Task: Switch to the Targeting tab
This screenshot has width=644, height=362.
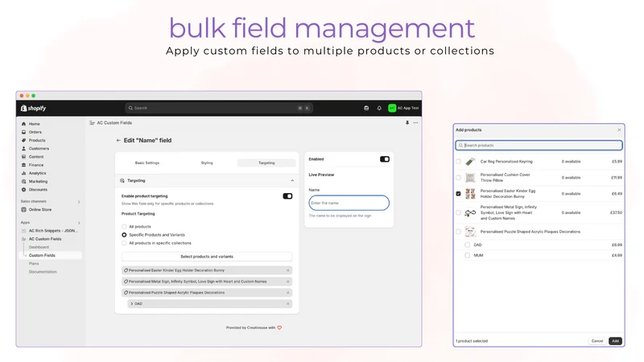Action: (x=266, y=163)
